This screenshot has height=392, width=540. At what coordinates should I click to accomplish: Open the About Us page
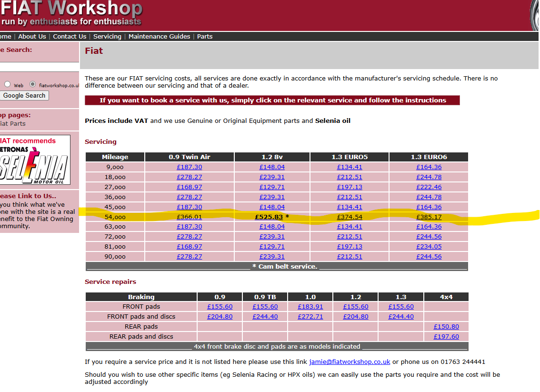(32, 37)
